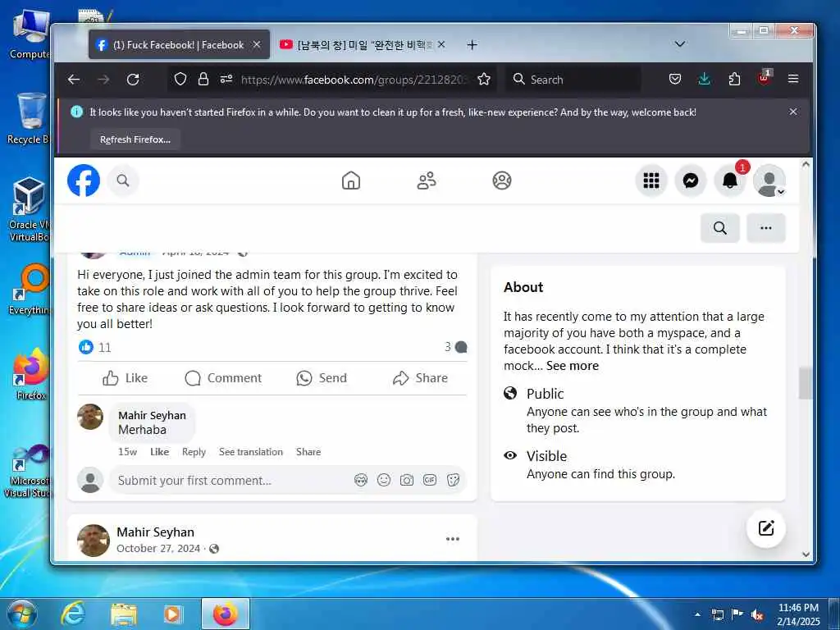The width and height of the screenshot is (840, 630).
Task: Dismiss the Firefox refresh notification bar
Action: coord(793,112)
